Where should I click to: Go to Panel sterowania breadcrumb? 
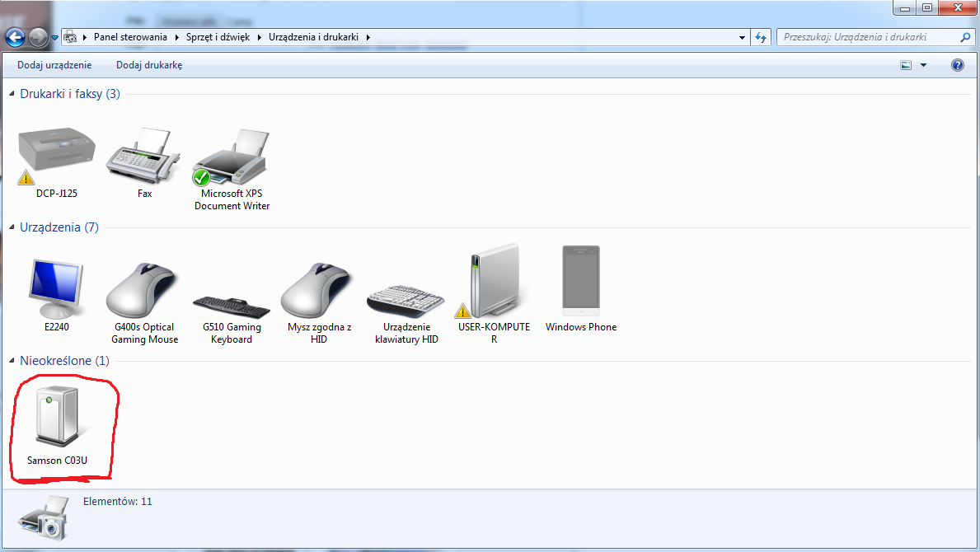(130, 37)
